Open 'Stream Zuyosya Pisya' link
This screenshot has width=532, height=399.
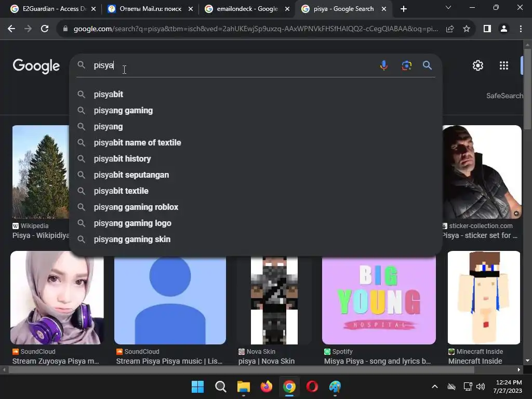[56, 361]
